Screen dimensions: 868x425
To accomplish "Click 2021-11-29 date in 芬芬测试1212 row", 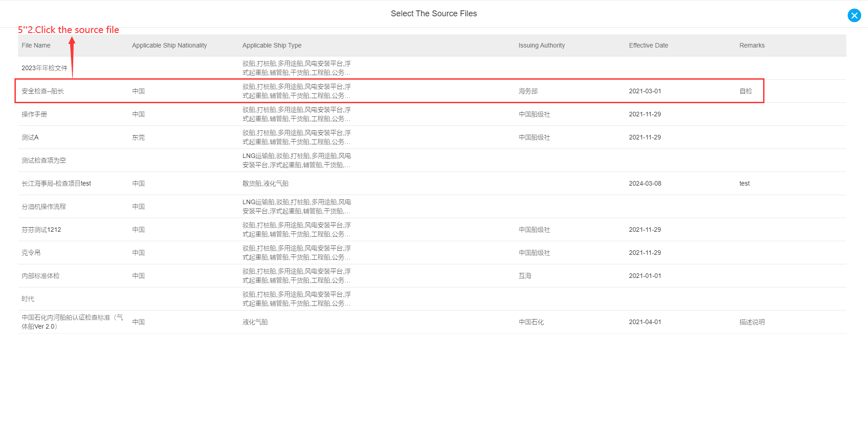I will [645, 229].
